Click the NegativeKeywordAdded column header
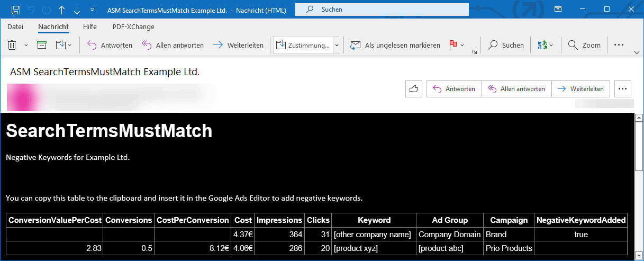 click(580, 220)
